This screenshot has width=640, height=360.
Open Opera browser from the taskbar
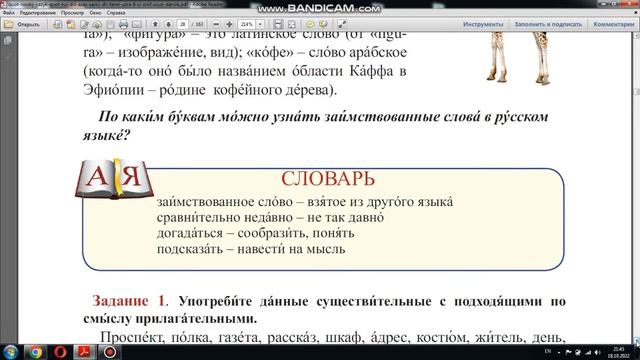tap(60, 352)
